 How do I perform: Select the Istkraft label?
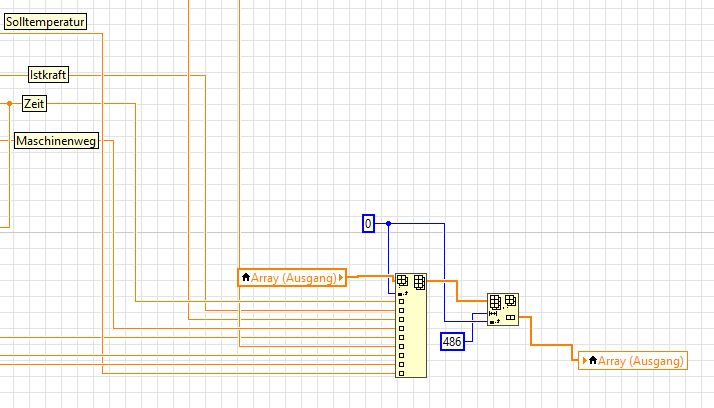[x=48, y=75]
